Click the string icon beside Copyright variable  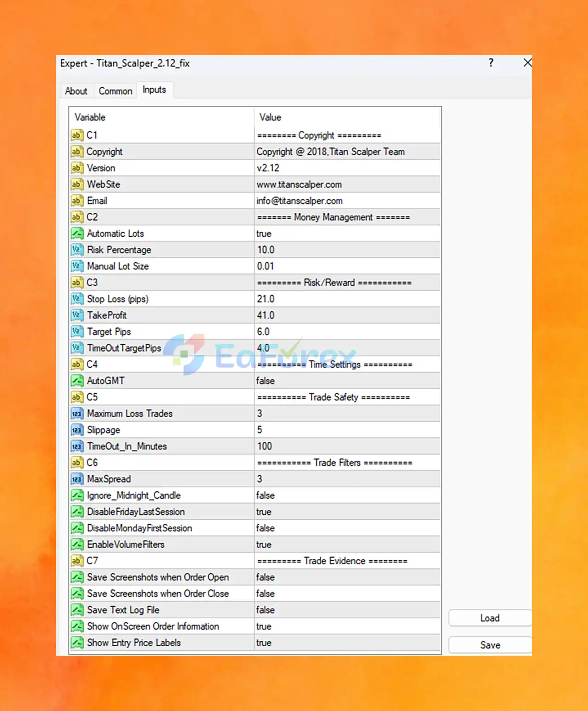click(77, 152)
